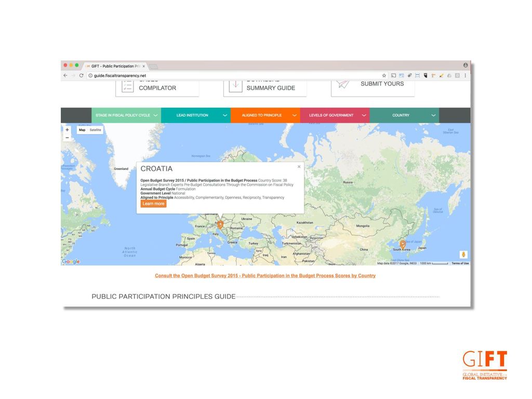Image resolution: width=532 pixels, height=399 pixels.
Task: Click the Chrome profile avatar icon
Action: pyautogui.click(x=465, y=65)
